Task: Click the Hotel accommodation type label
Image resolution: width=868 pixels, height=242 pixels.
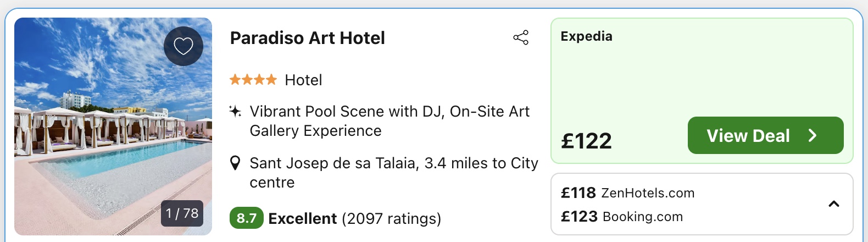Action: point(303,80)
